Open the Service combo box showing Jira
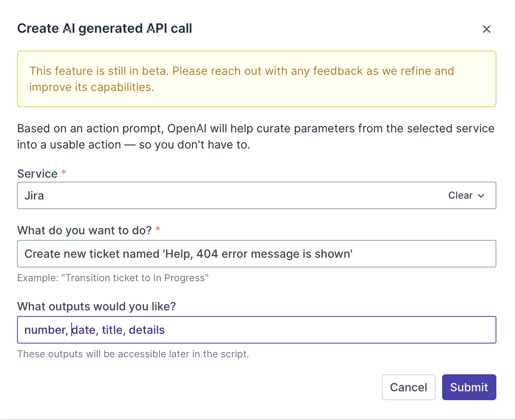 [227, 195]
